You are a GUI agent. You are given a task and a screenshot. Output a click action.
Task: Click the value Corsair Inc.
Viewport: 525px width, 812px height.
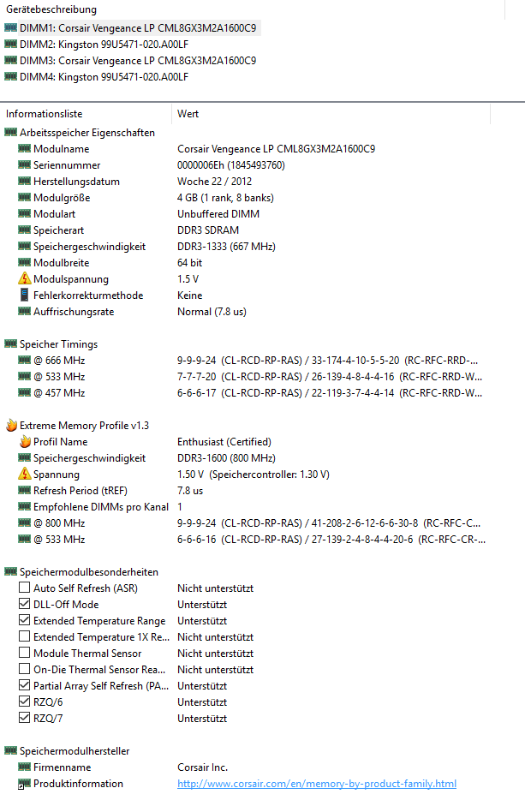point(202,767)
